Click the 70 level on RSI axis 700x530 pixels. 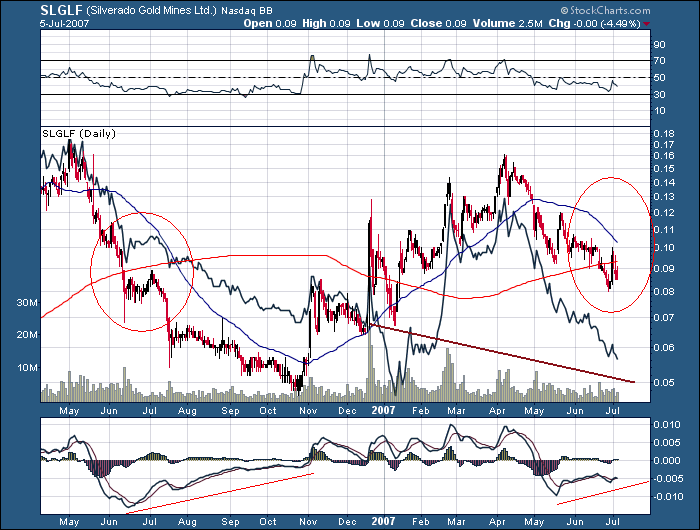(659, 61)
